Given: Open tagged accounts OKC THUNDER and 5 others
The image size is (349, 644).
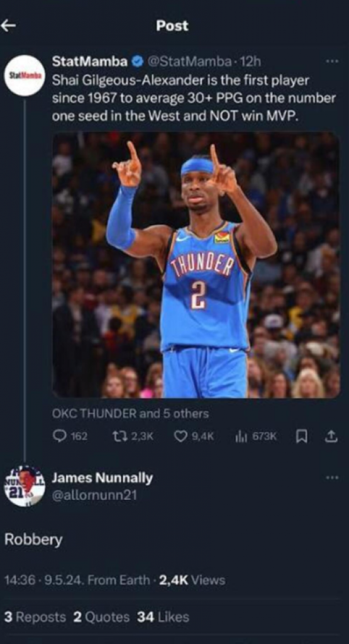Looking at the screenshot, I should pos(130,414).
